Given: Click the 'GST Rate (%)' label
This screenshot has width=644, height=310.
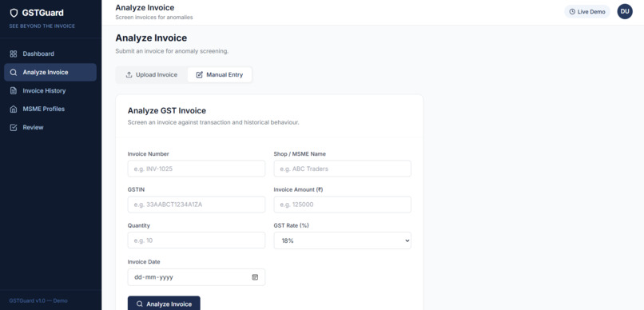Looking at the screenshot, I should click(291, 225).
